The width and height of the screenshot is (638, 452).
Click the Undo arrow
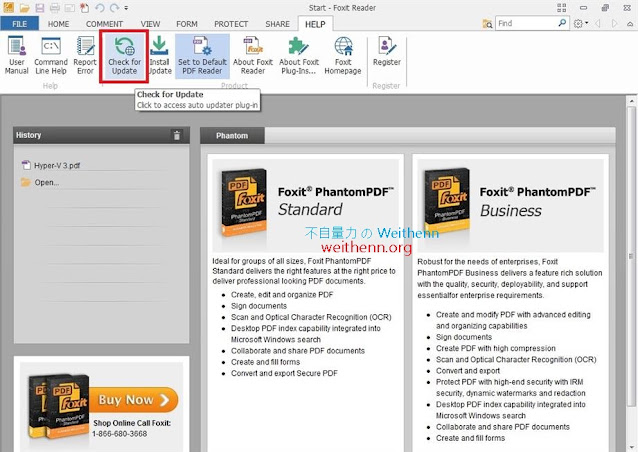100,8
